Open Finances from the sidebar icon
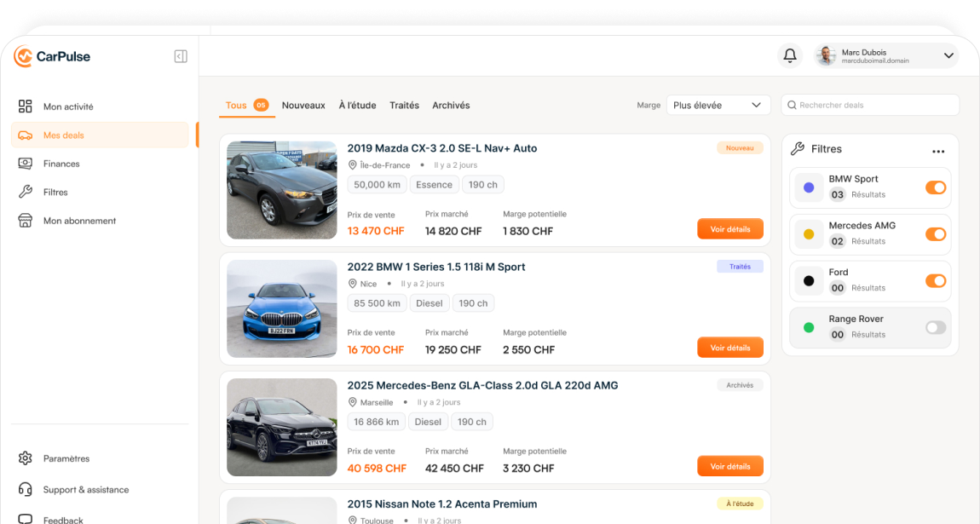980x524 pixels. click(25, 164)
